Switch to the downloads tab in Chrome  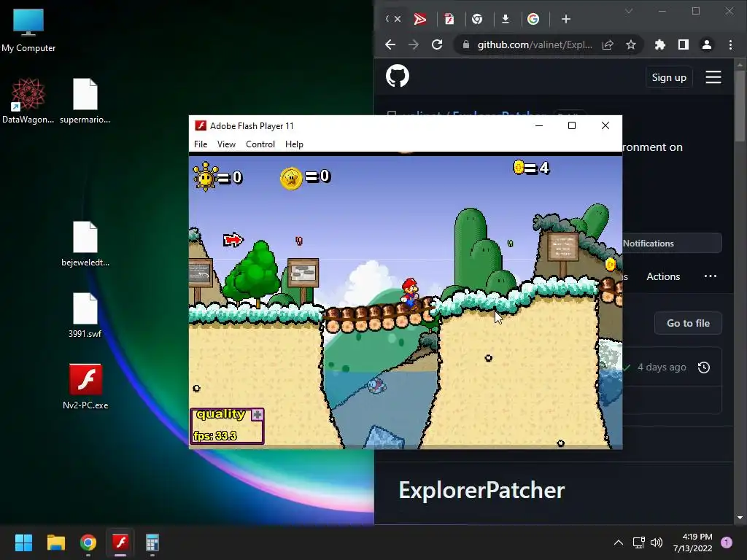click(506, 19)
